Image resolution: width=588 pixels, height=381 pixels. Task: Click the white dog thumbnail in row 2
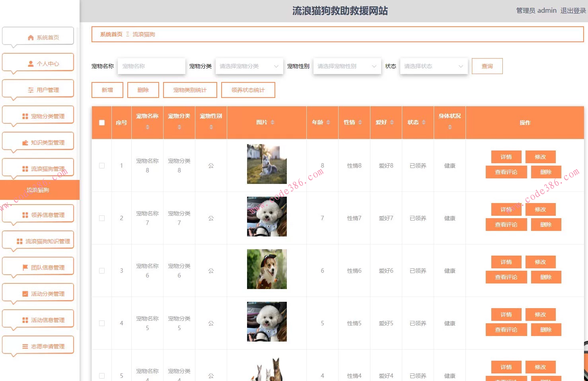(x=267, y=217)
